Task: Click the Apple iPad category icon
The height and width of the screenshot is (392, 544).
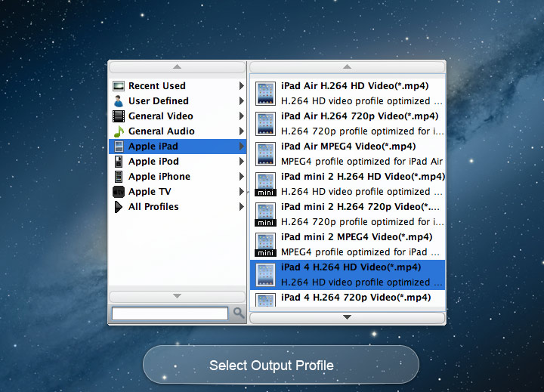Action: click(119, 147)
